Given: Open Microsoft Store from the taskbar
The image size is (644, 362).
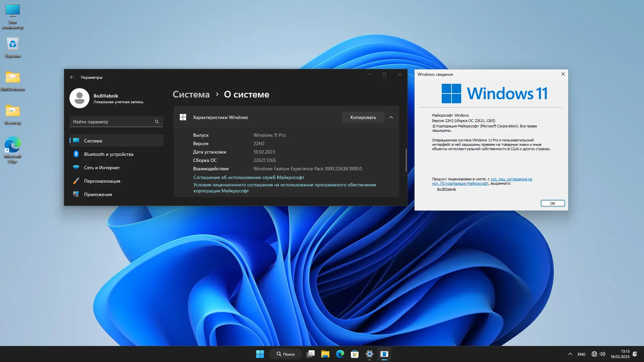Looking at the screenshot, I should click(x=355, y=354).
